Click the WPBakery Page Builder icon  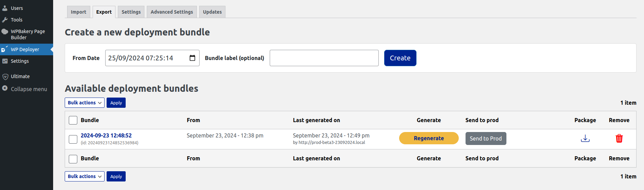point(5,31)
